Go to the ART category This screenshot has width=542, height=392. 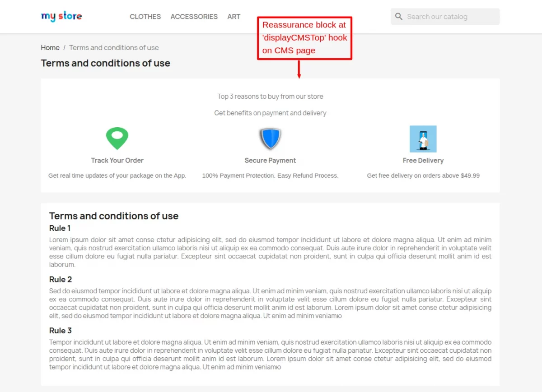(x=234, y=17)
